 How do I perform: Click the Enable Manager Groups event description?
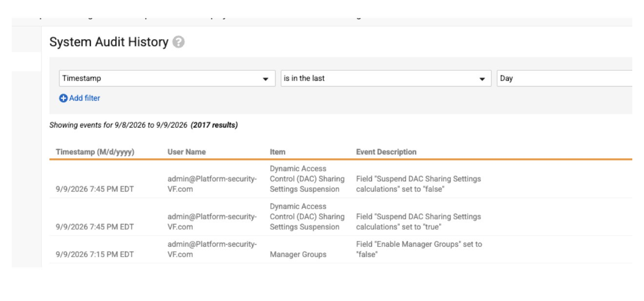pyautogui.click(x=419, y=250)
